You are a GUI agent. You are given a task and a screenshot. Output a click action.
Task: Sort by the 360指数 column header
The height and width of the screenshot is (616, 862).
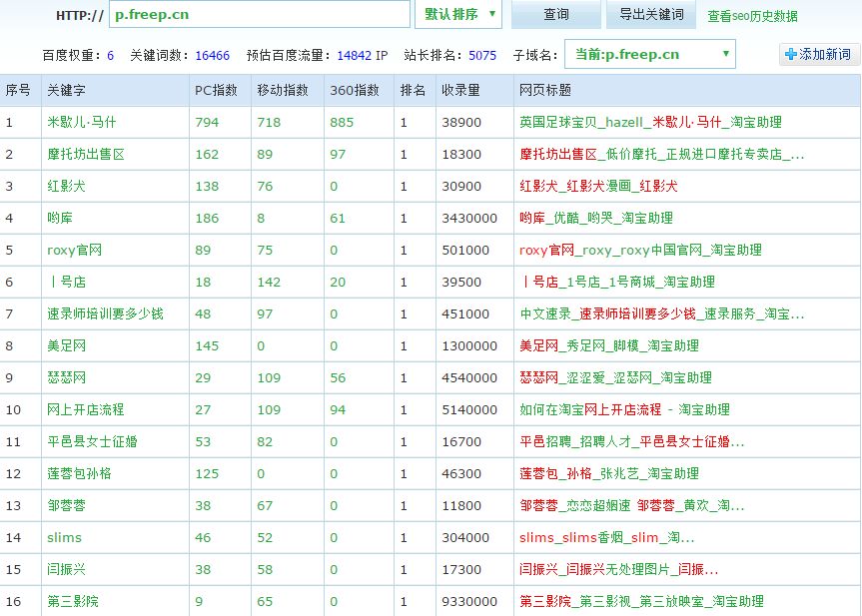pyautogui.click(x=354, y=90)
